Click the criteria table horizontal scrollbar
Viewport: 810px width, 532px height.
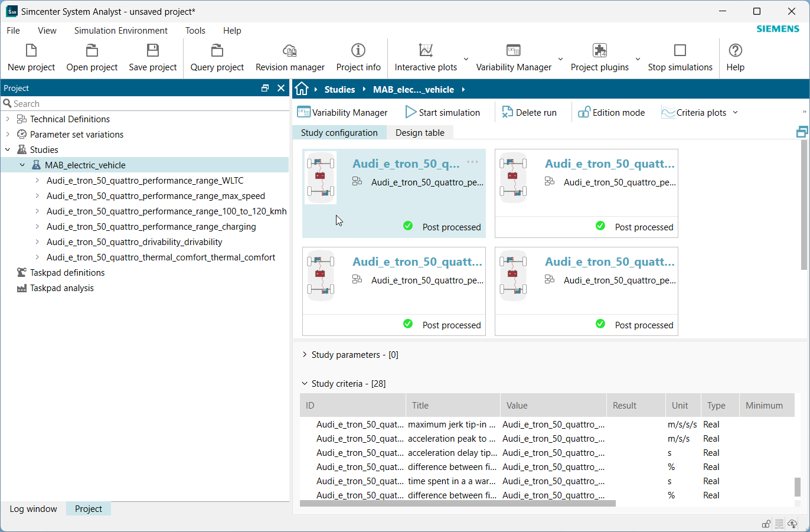[x=458, y=504]
